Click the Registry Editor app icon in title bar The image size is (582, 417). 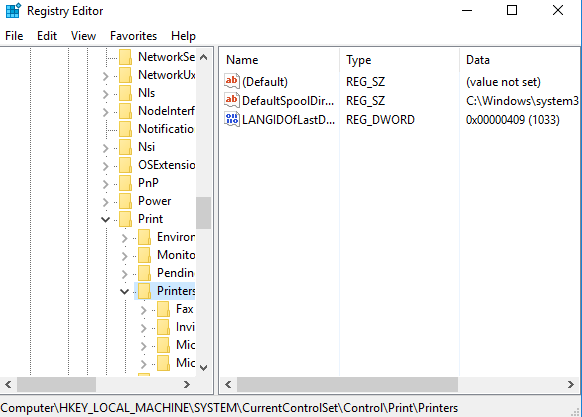(x=13, y=10)
